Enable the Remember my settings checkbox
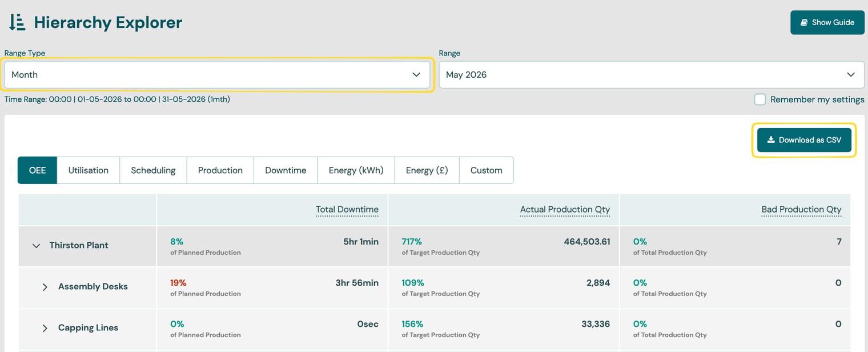868x352 pixels. point(760,99)
